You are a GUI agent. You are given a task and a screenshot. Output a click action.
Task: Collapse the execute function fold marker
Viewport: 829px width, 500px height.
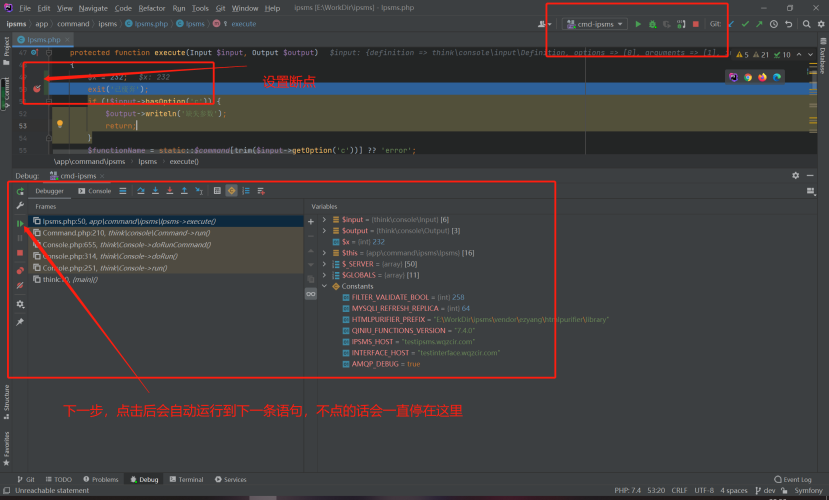(49, 52)
